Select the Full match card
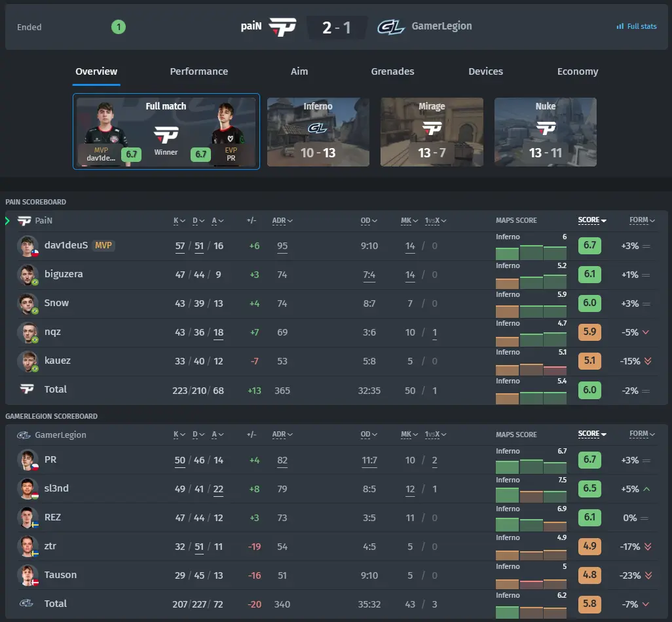 (166, 131)
